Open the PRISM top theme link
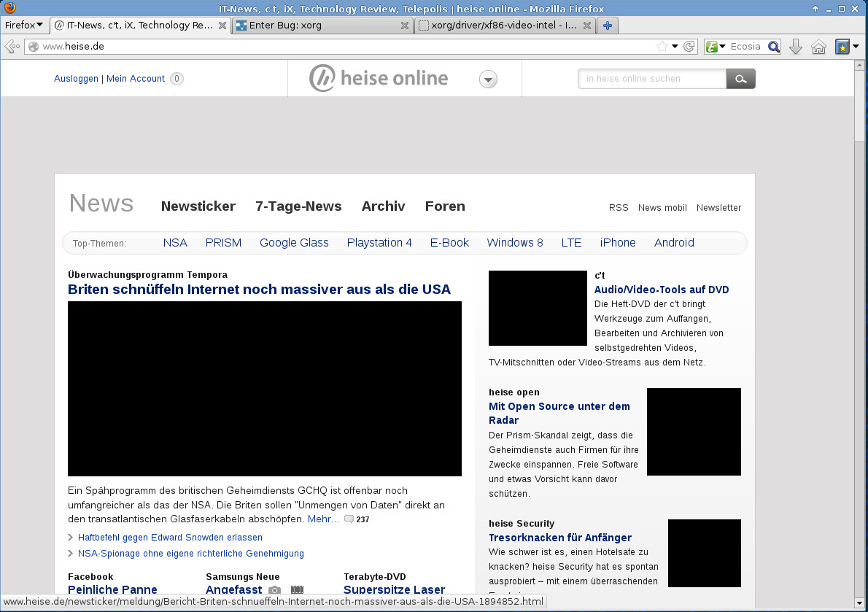868x612 pixels. click(223, 243)
